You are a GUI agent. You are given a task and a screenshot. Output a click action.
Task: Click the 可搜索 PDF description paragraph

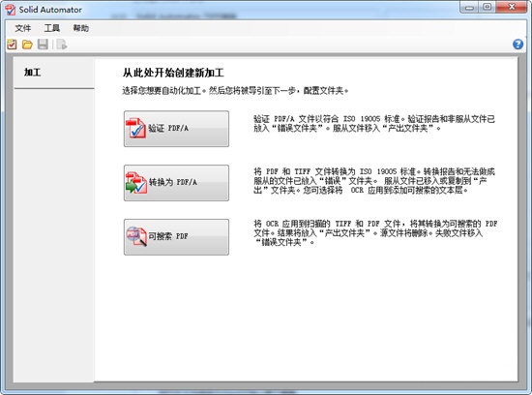pos(375,233)
